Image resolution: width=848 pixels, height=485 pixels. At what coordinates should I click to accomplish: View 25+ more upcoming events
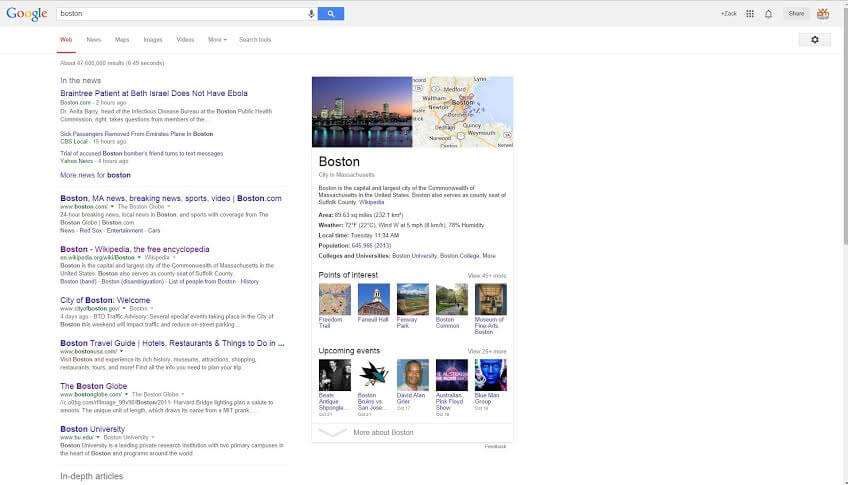(x=487, y=351)
